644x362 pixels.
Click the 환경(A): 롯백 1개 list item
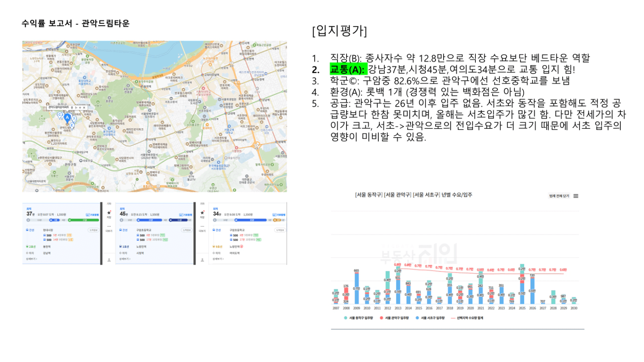click(x=427, y=91)
